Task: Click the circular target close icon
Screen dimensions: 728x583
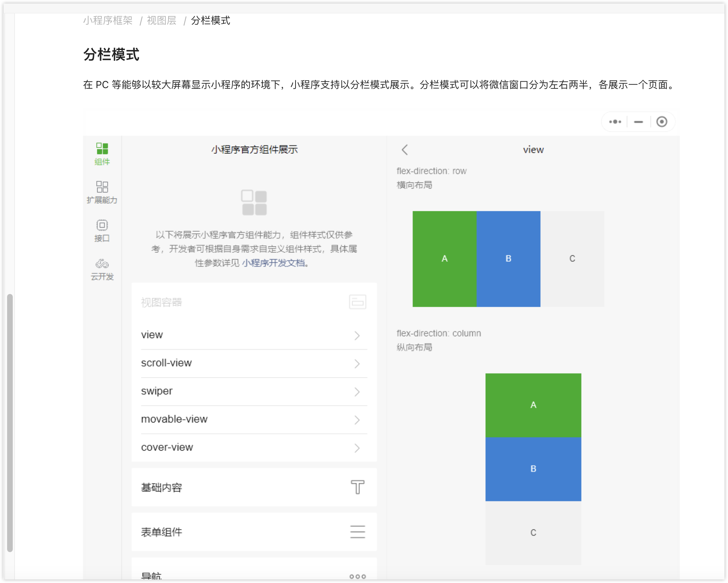Action: point(661,122)
